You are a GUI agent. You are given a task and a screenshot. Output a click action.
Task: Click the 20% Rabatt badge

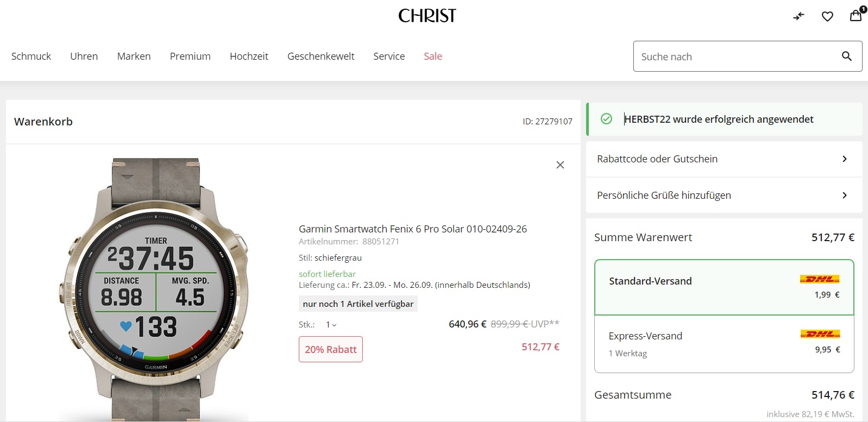click(x=330, y=349)
